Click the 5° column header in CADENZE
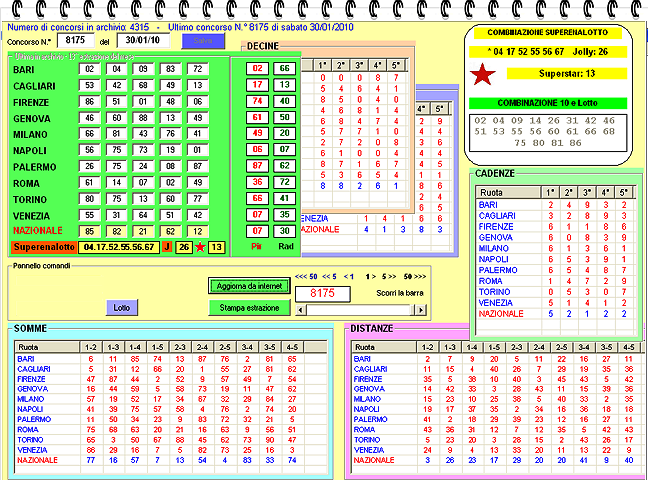Screen dimensions: 648x480 click(624, 193)
